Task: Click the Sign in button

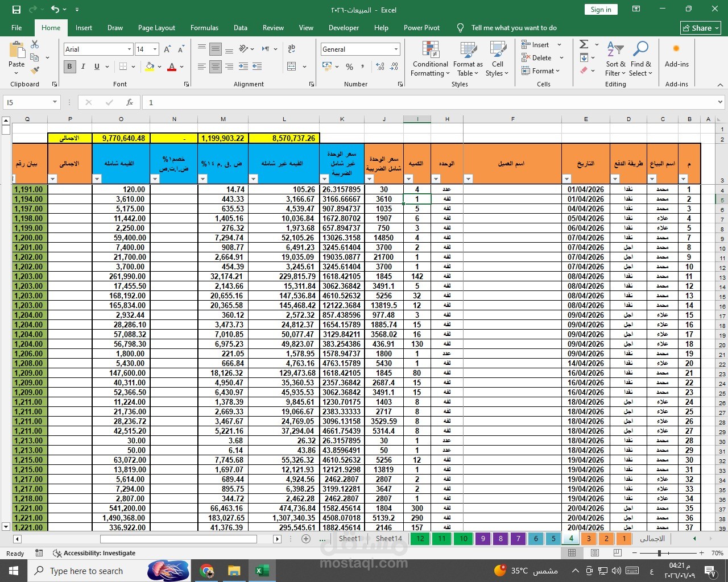Action: (601, 9)
